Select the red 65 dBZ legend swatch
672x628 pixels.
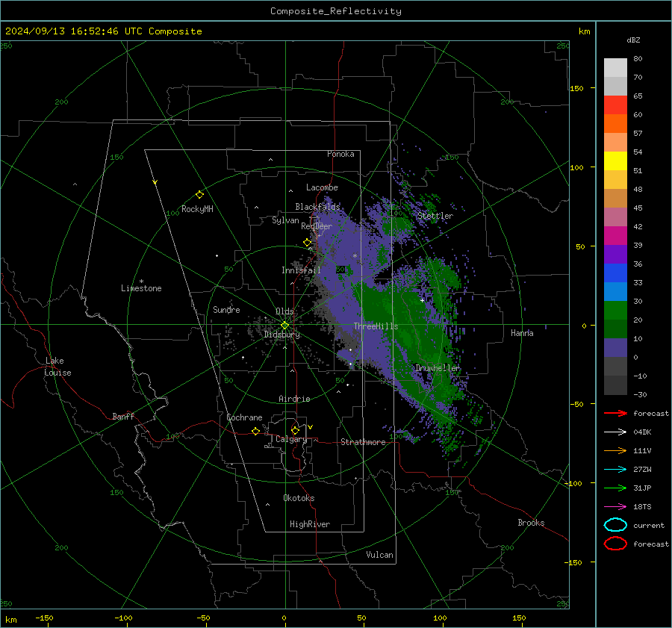tap(615, 105)
